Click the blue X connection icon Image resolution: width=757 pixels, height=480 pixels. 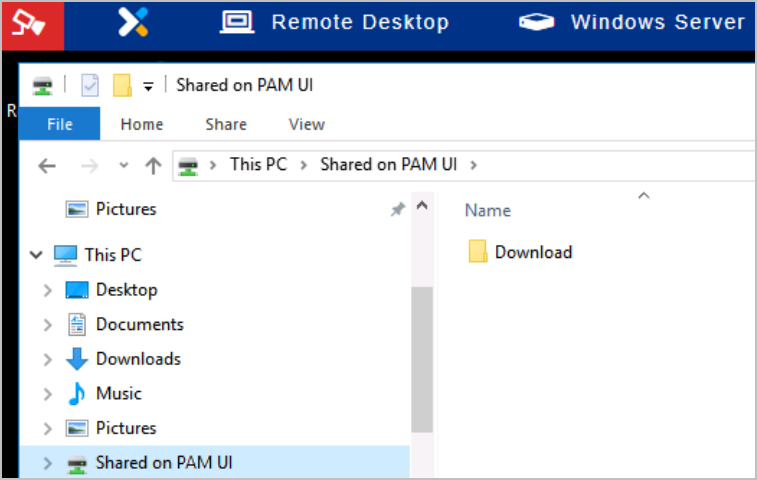[x=133, y=22]
